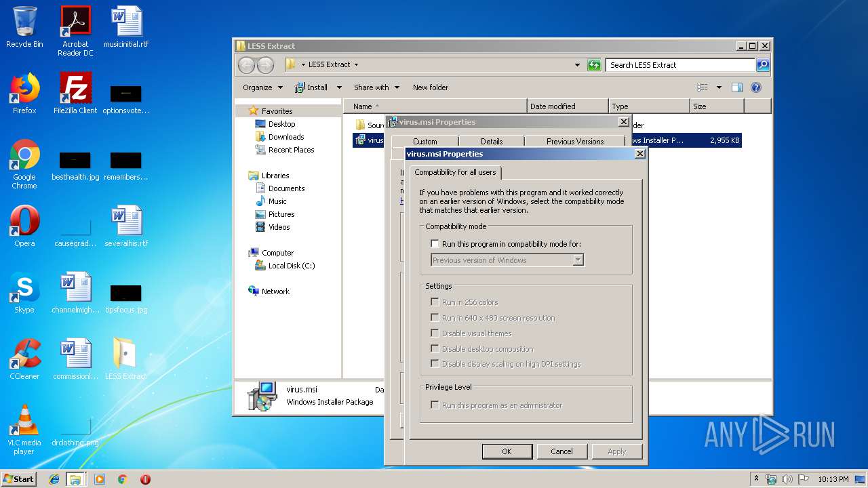Click Explorer Back navigation button
Image resolution: width=868 pixels, height=488 pixels.
246,65
